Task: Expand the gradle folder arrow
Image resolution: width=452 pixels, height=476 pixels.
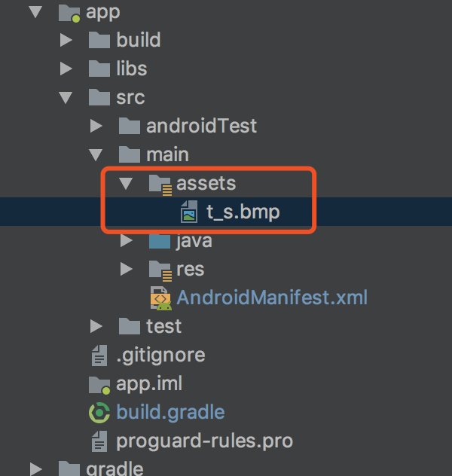Action: click(x=36, y=468)
